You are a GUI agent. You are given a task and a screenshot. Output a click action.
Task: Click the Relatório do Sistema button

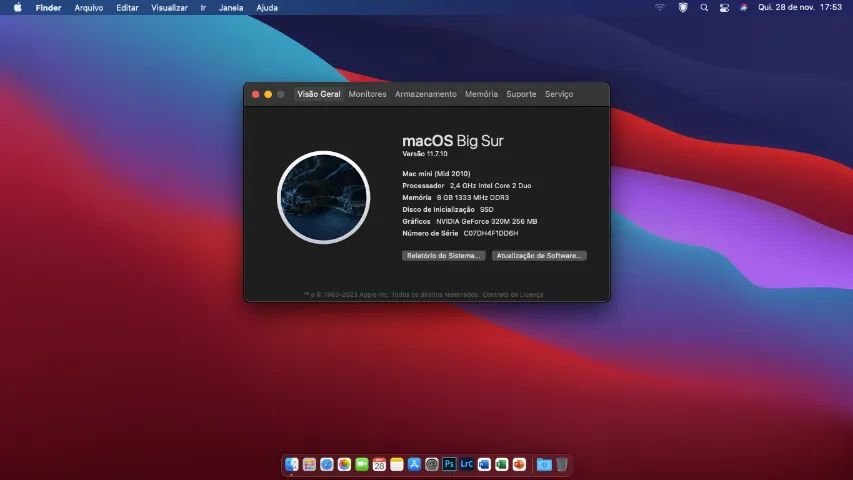(x=443, y=255)
